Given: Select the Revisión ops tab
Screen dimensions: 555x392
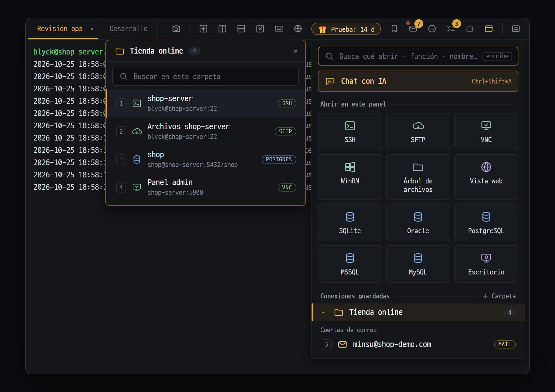Looking at the screenshot, I should tap(60, 29).
